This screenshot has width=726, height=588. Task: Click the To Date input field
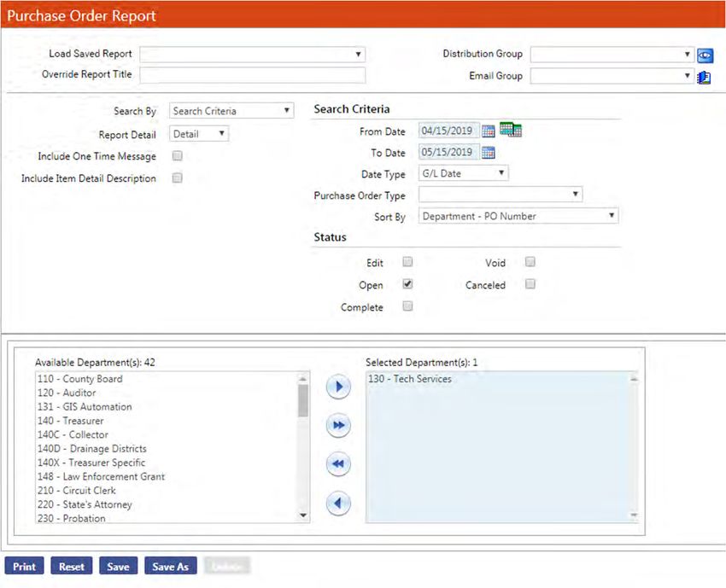coord(448,152)
